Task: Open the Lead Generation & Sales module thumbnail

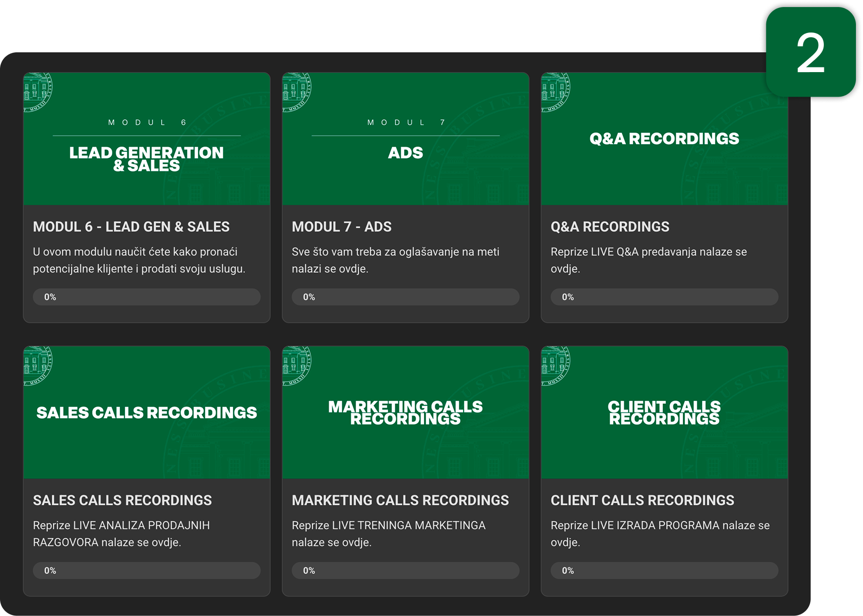Action: [147, 139]
